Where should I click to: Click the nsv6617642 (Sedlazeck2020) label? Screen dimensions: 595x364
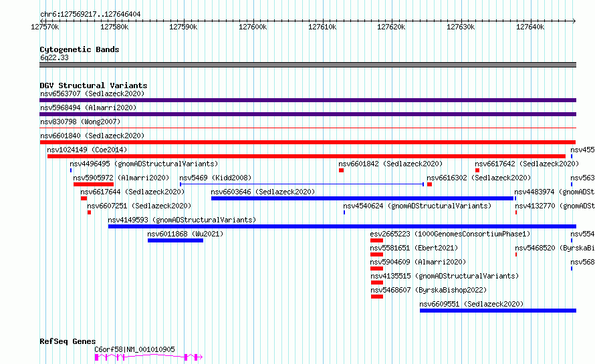(527, 164)
